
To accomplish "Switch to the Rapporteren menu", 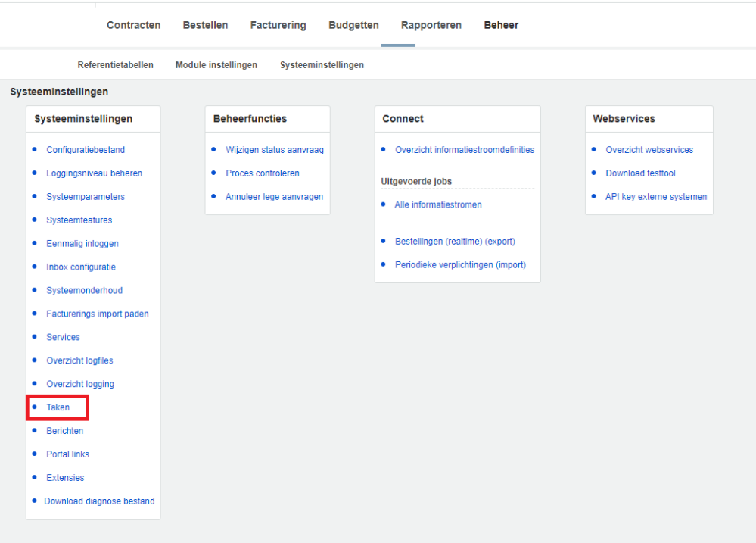I will coord(431,25).
